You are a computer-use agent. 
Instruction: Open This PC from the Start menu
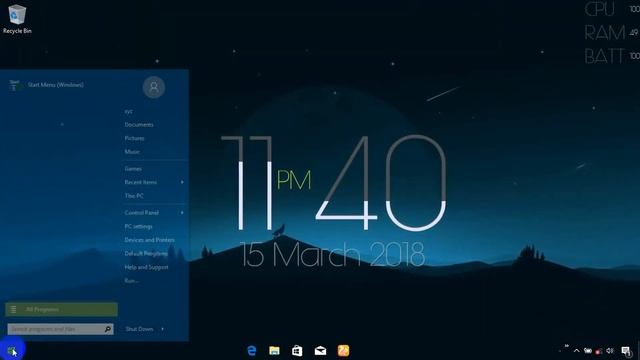(134, 196)
